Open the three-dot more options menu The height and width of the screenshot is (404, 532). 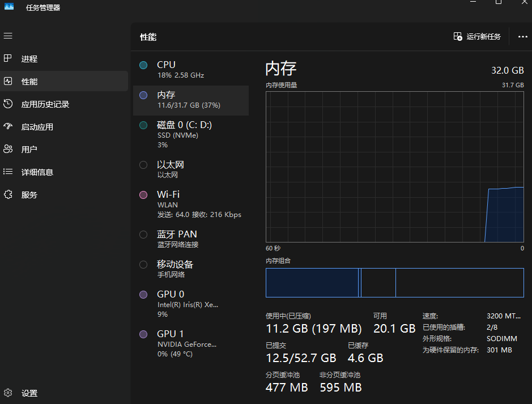(522, 37)
